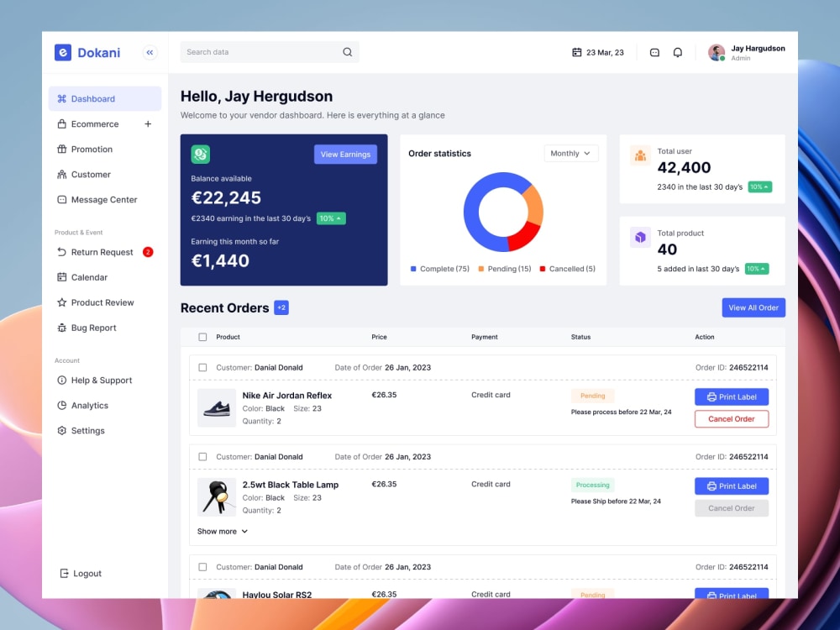Click the Total product purple cube icon
This screenshot has height=630, width=840.
pos(640,238)
